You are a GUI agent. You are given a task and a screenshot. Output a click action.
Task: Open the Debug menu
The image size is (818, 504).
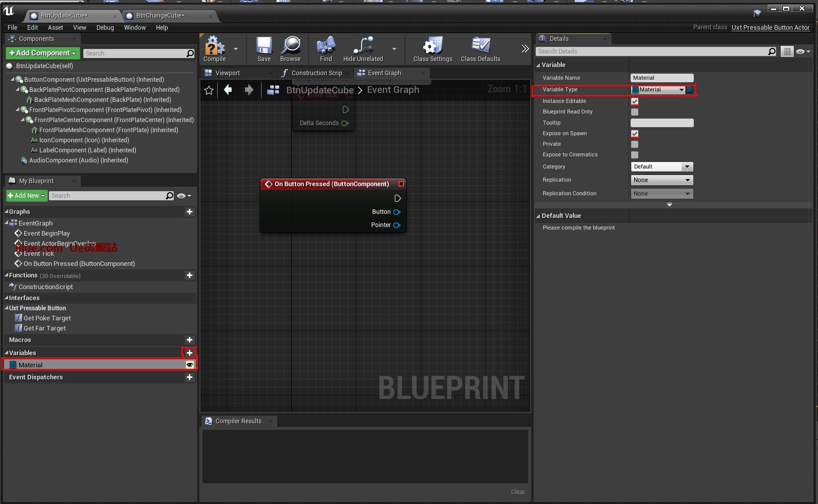tap(105, 28)
